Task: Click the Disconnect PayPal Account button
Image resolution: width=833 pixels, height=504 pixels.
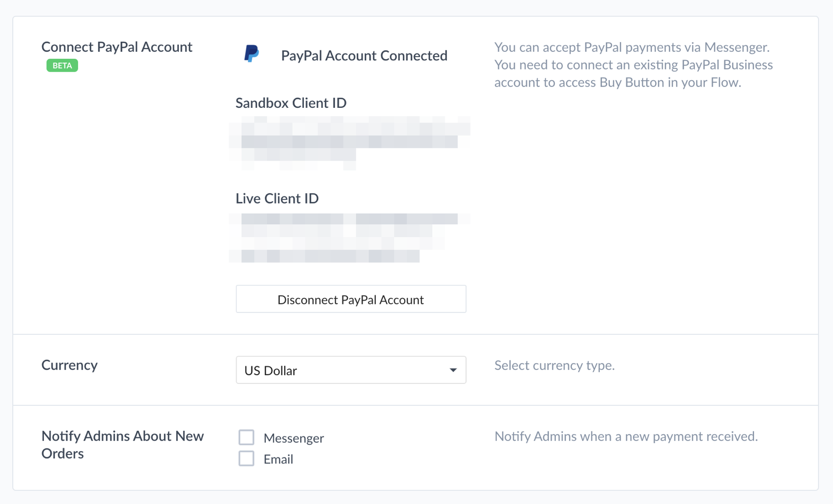Action: 351,299
